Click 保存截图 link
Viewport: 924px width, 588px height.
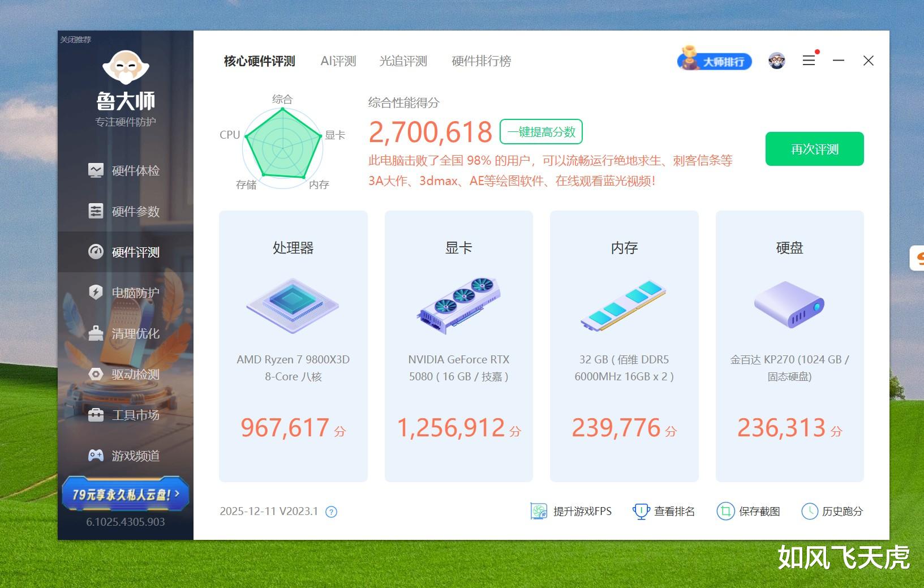[759, 512]
